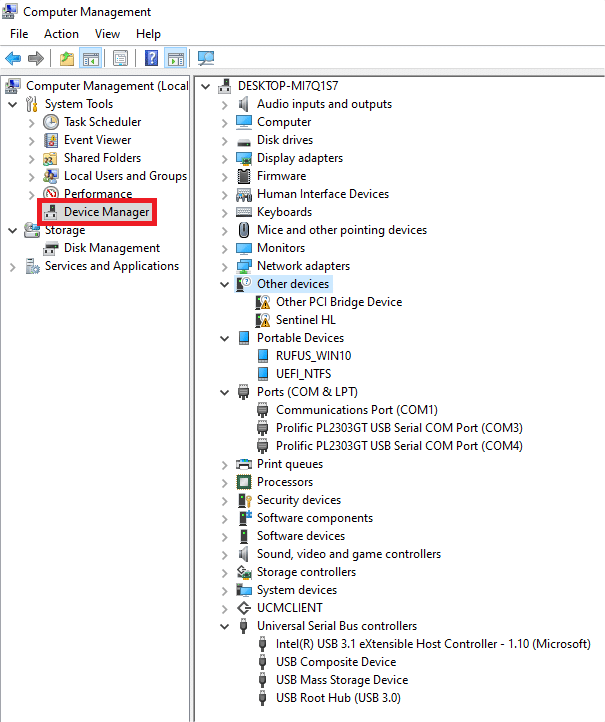Screen dimensions: 605x722
Task: Select USB Composite Device
Action: [x=336, y=662]
